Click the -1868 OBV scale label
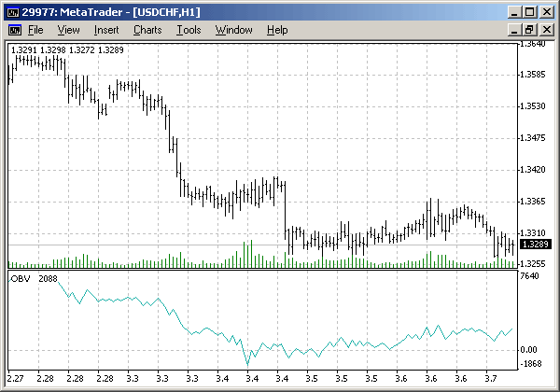This screenshot has width=560, height=392. pyautogui.click(x=531, y=364)
